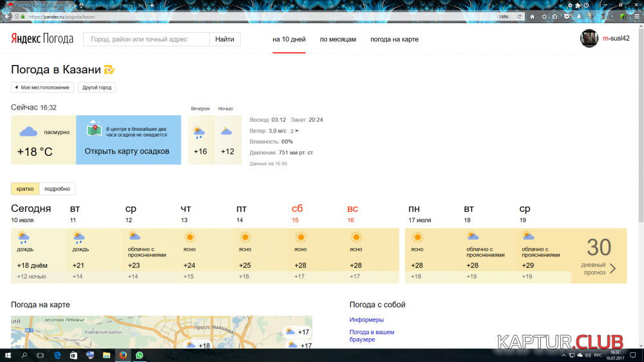Show hidden system tray icons arrow
The width and height of the screenshot is (644, 362).
pos(563,356)
